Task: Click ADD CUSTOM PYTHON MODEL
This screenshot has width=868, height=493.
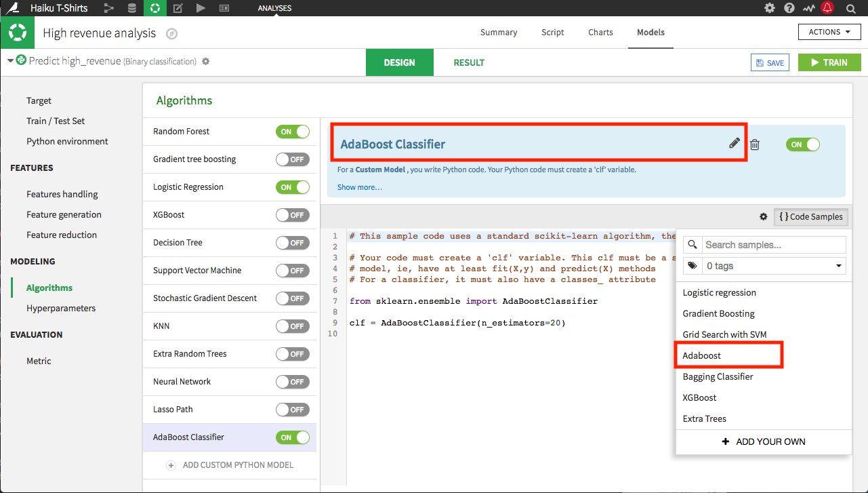Action: click(x=230, y=465)
